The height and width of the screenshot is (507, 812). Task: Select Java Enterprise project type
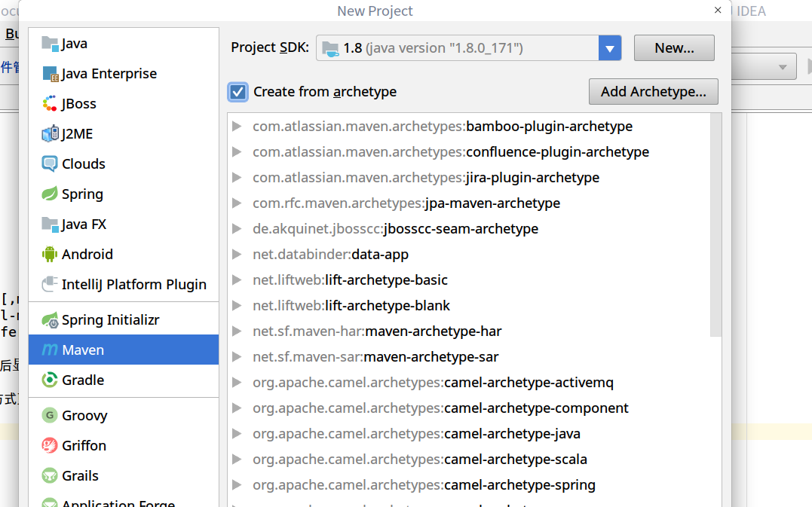point(109,74)
